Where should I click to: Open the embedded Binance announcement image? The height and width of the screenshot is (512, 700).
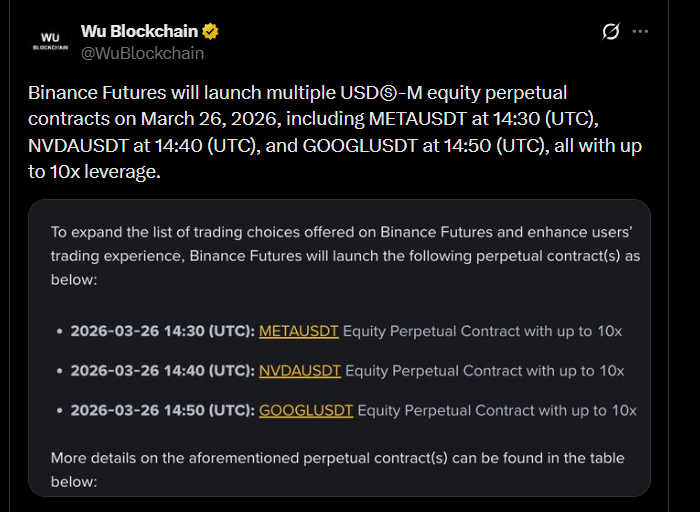pyautogui.click(x=340, y=300)
